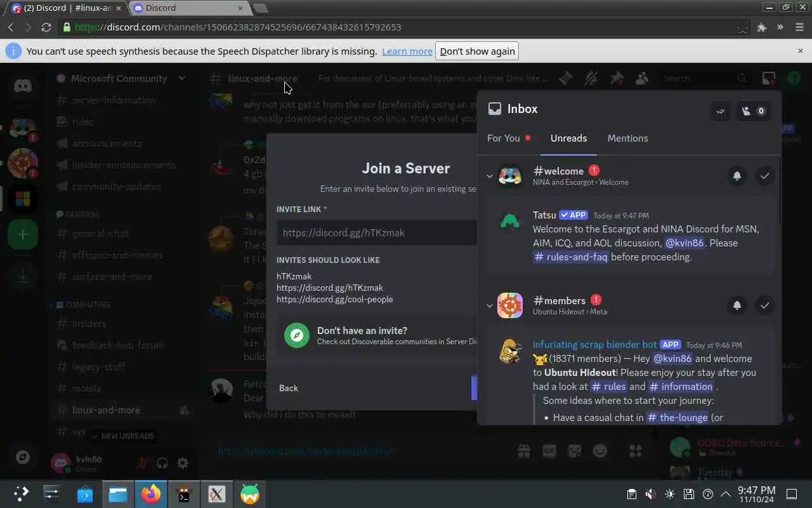
Task: Open User Settings gear icon
Action: click(x=183, y=463)
